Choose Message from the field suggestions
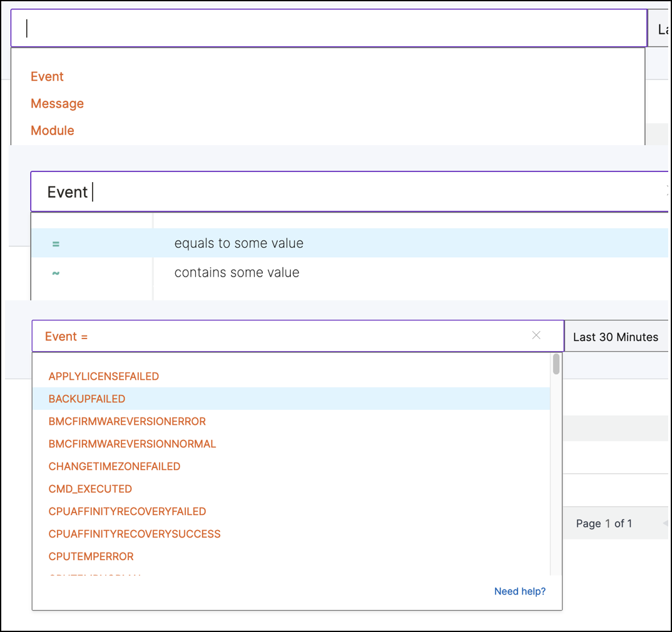 coord(57,103)
